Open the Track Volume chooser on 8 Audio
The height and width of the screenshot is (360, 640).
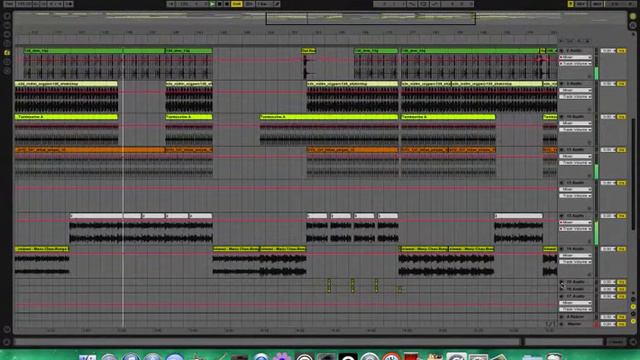click(575, 64)
